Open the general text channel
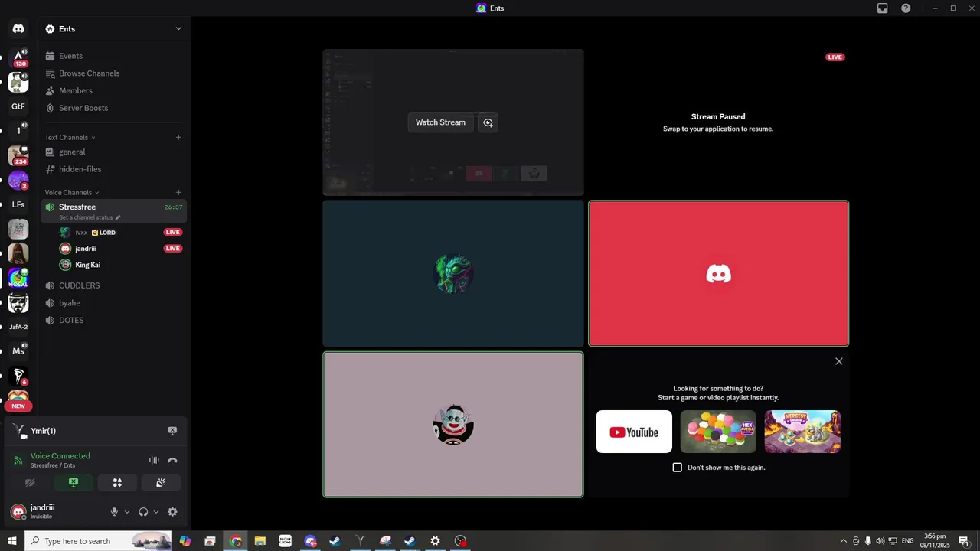Screen dimensions: 980x551 coord(113,152)
